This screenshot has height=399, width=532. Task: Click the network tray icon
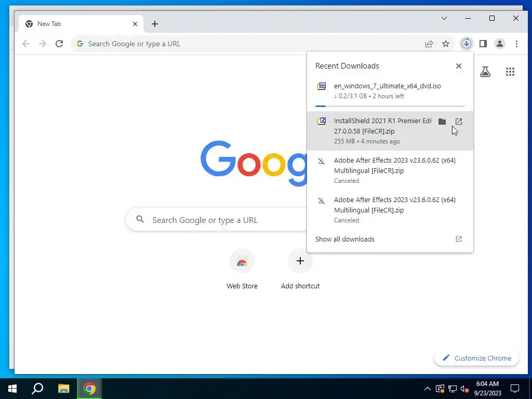click(453, 389)
